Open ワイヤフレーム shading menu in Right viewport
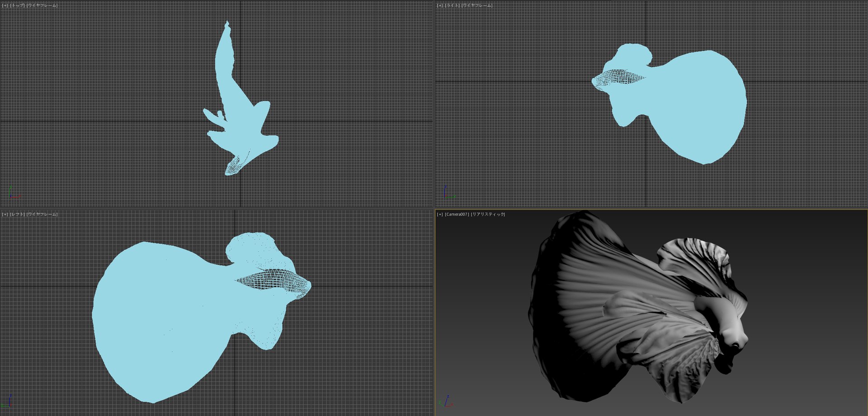This screenshot has width=868, height=416. 477,5
